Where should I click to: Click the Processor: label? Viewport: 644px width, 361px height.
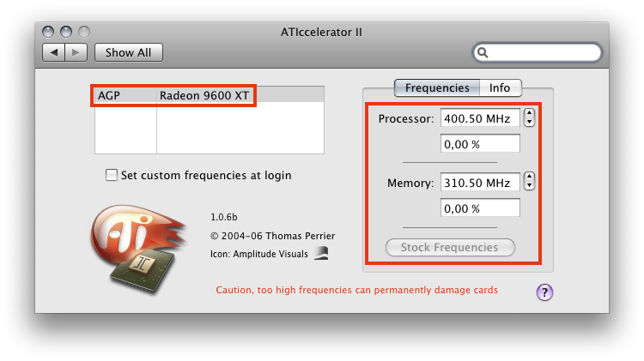click(x=406, y=118)
